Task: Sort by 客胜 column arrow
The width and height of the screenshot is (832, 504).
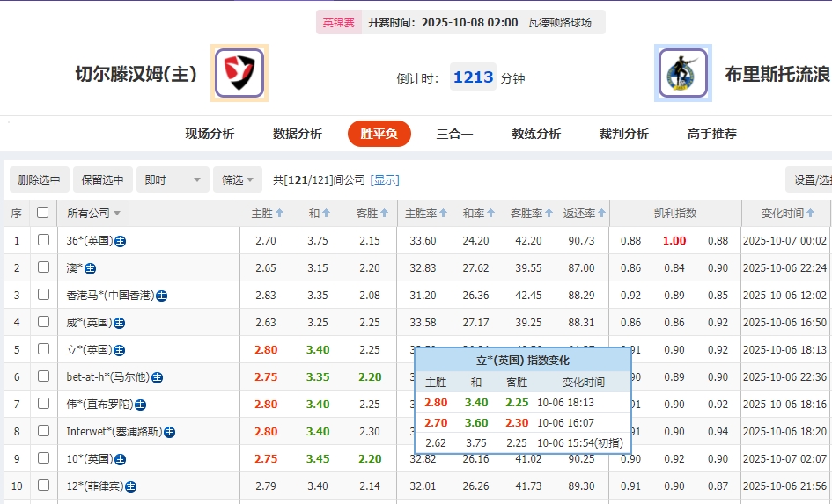Action: click(384, 213)
